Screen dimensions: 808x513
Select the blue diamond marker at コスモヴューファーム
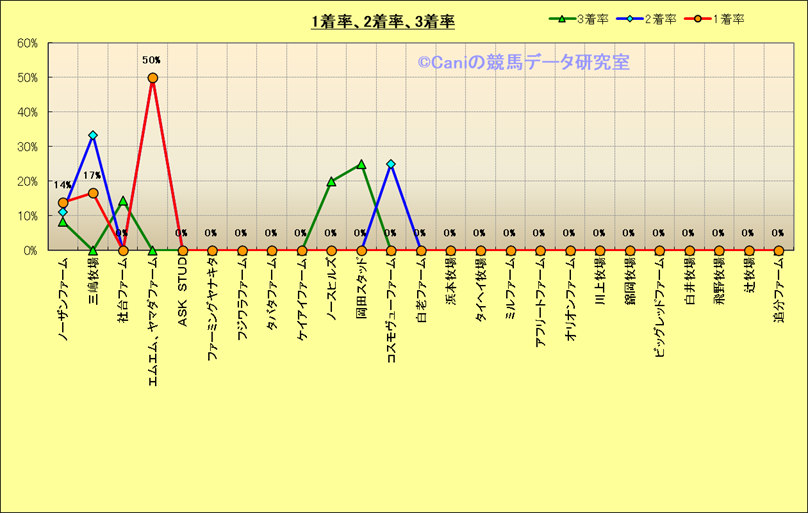[391, 164]
